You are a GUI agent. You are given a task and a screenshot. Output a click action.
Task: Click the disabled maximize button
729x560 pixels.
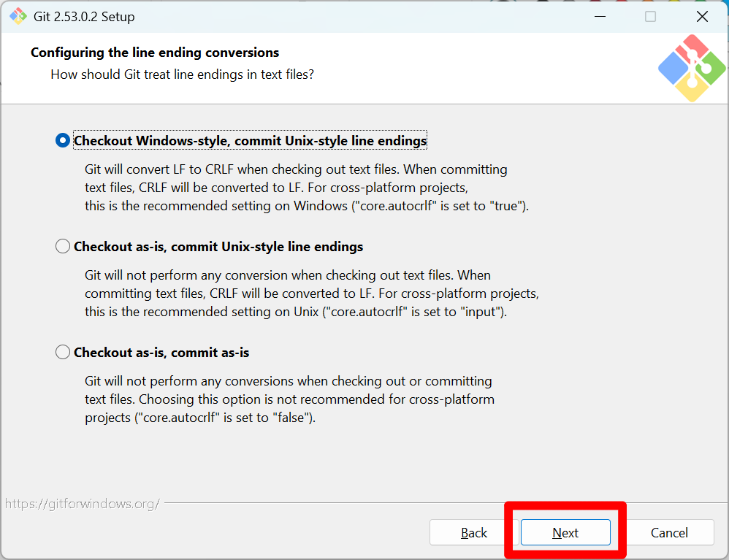tap(650, 16)
